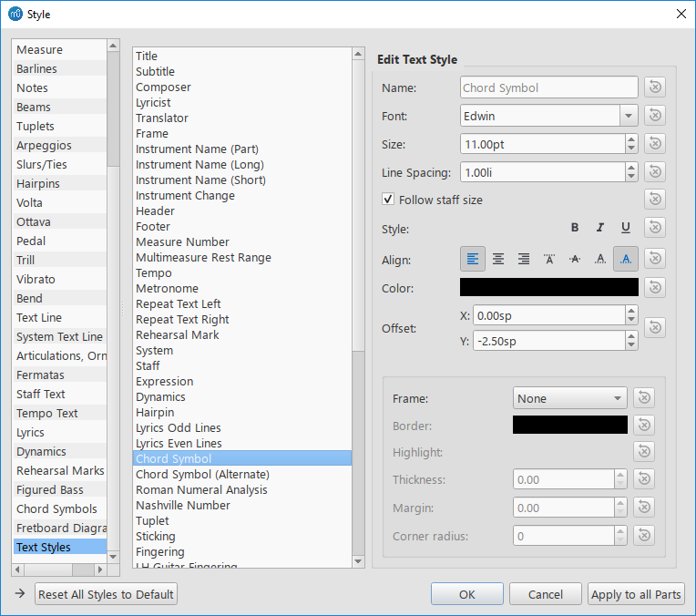Decrease the Line Spacing value
696x616 pixels.
[631, 177]
